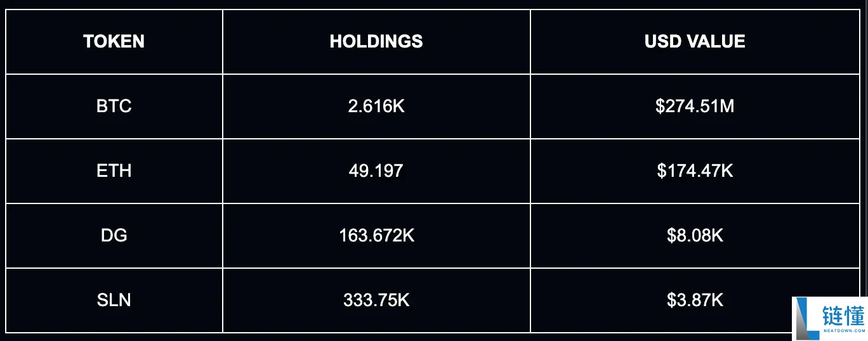Click the TOKEN column header

(x=114, y=42)
